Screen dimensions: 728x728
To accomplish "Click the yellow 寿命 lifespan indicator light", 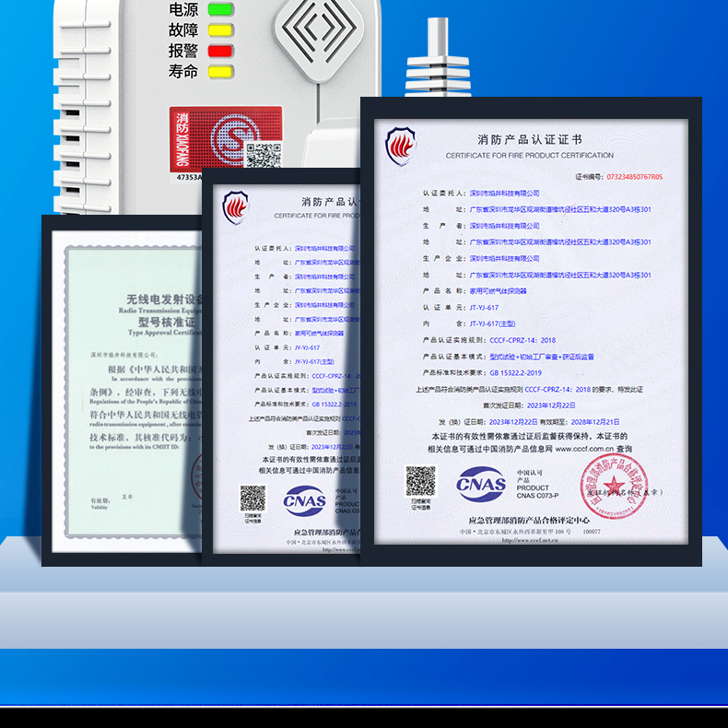I will 220,72.
